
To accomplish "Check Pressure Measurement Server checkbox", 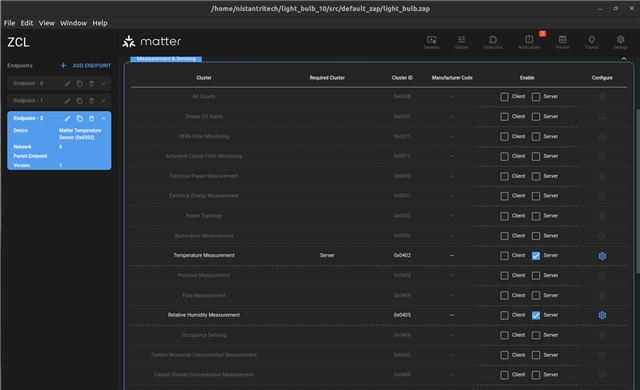I will (x=536, y=276).
